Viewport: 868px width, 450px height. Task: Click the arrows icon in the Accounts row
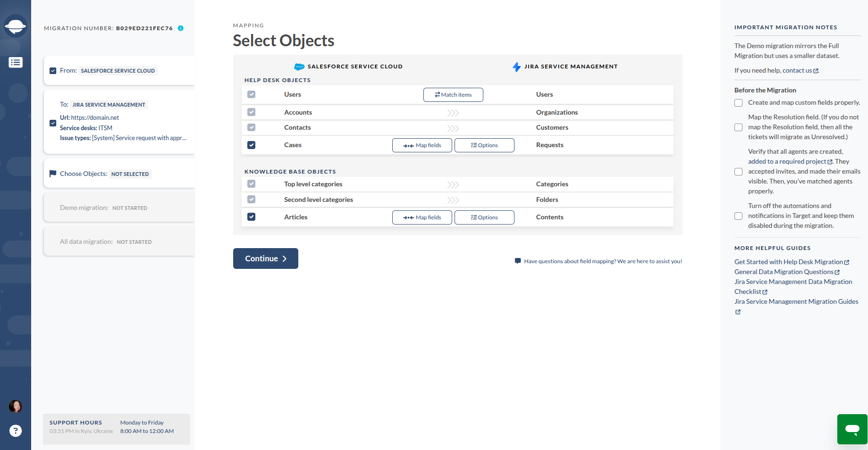tap(453, 113)
